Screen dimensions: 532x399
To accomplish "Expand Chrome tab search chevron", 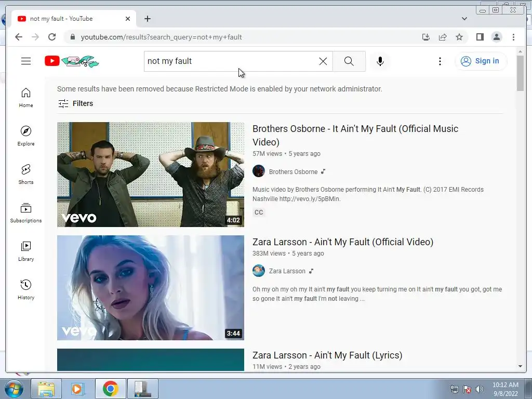I will pyautogui.click(x=464, y=19).
